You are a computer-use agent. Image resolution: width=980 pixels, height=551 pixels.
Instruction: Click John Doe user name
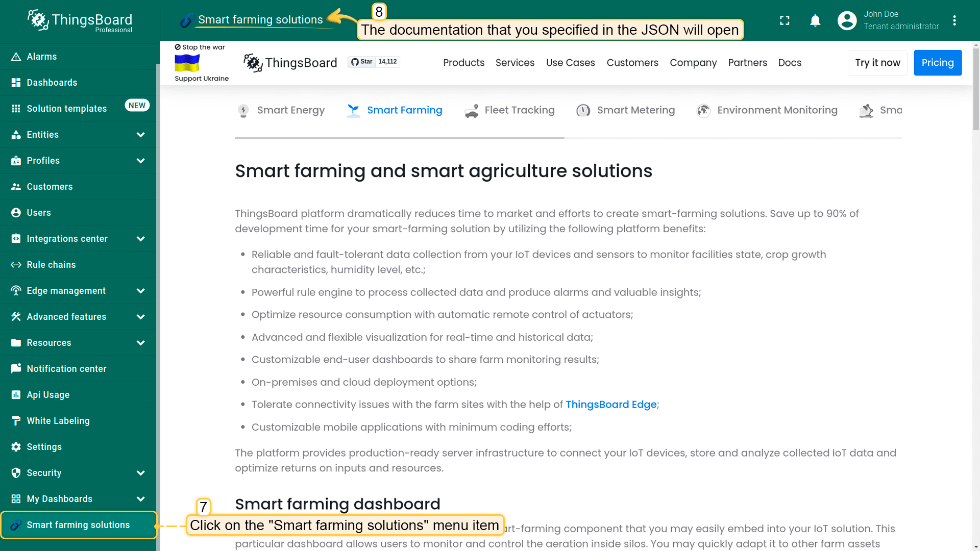pyautogui.click(x=881, y=14)
